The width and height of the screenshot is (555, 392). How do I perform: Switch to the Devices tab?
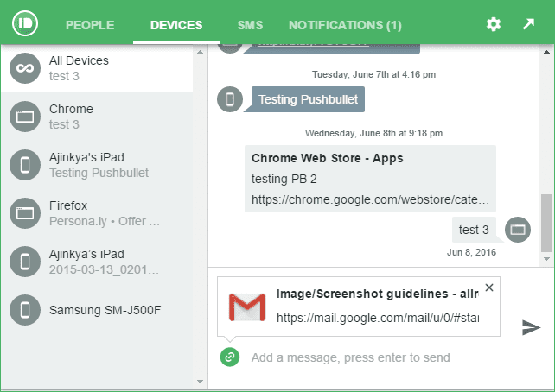[x=176, y=25]
